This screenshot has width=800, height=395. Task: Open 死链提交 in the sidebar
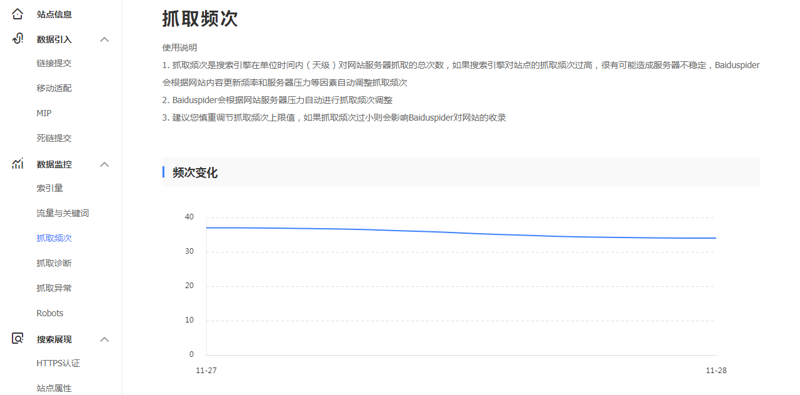pyautogui.click(x=54, y=138)
